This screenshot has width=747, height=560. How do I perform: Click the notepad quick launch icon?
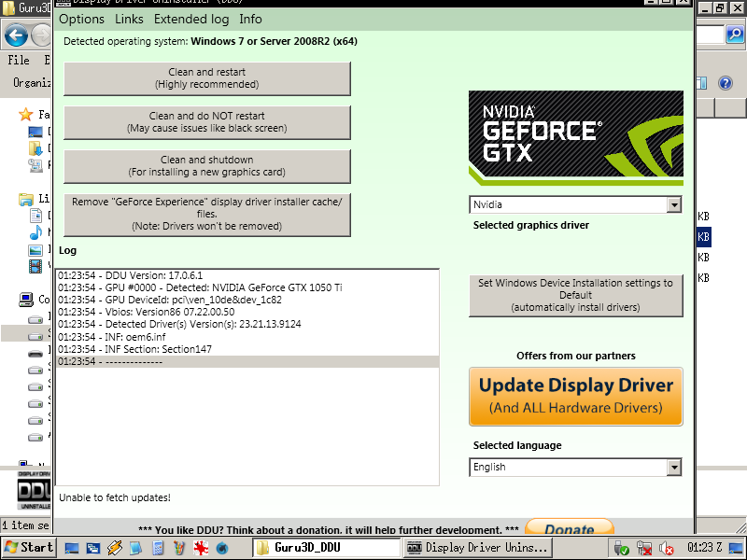coord(135,548)
